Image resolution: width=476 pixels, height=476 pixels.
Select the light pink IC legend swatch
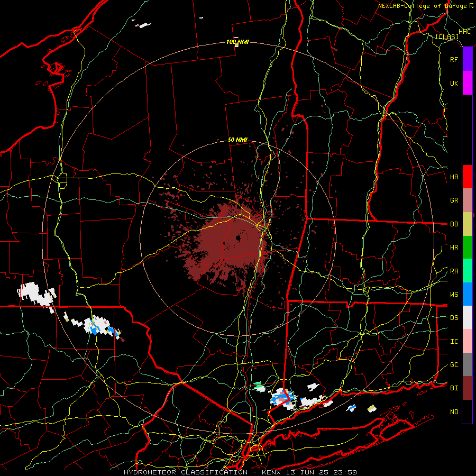[467, 341]
